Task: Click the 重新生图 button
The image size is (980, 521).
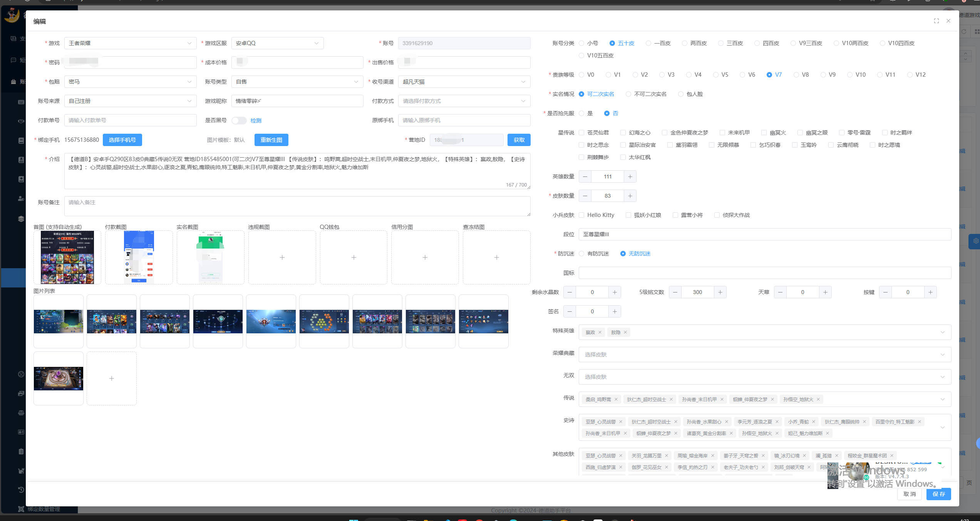Action: click(271, 140)
